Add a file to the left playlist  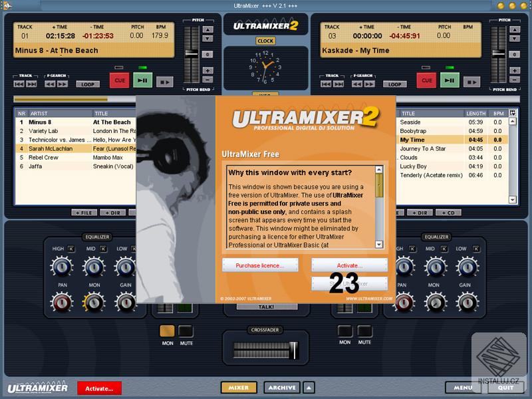[x=84, y=213]
